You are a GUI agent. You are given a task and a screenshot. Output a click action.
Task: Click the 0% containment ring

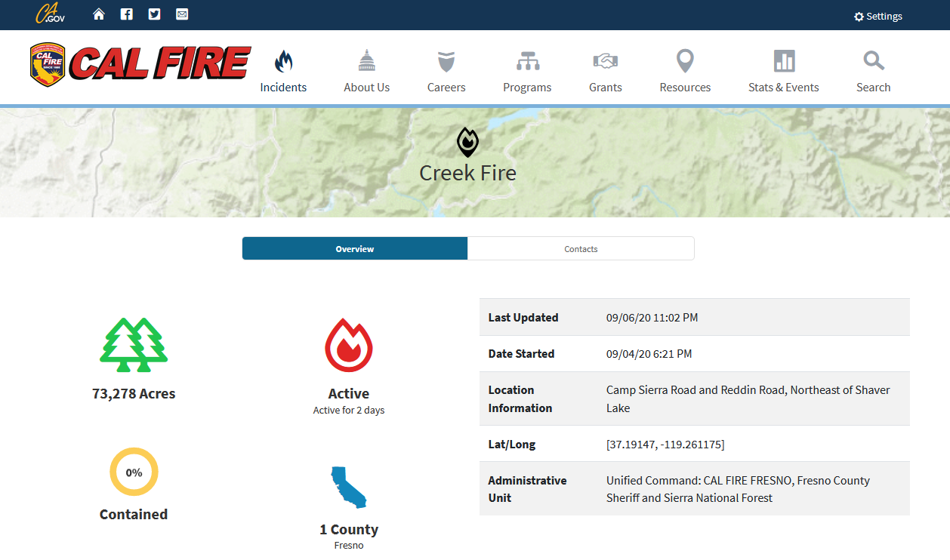click(134, 472)
